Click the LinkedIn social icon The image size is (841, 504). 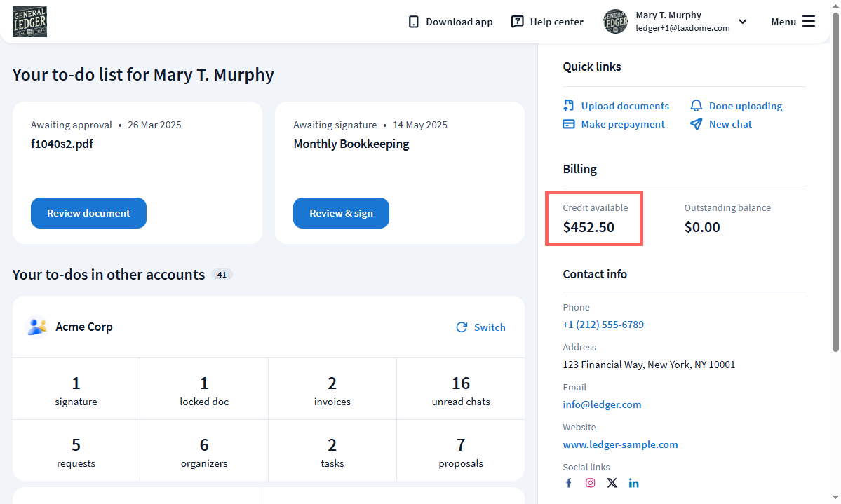pyautogui.click(x=634, y=483)
